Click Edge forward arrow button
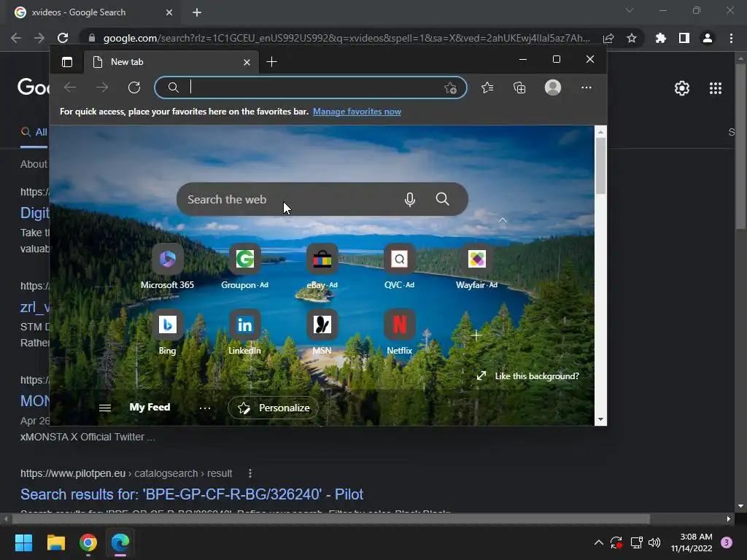The width and height of the screenshot is (747, 560). (x=102, y=87)
